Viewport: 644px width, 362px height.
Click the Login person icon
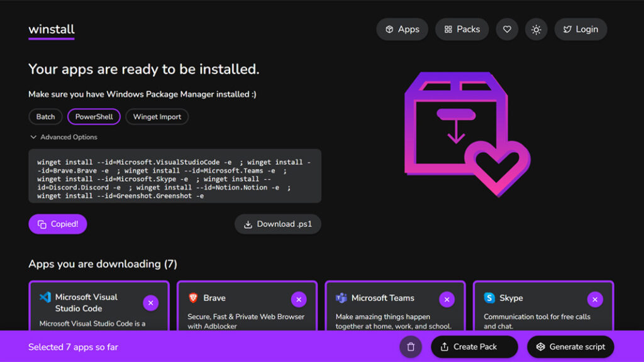pyautogui.click(x=569, y=29)
